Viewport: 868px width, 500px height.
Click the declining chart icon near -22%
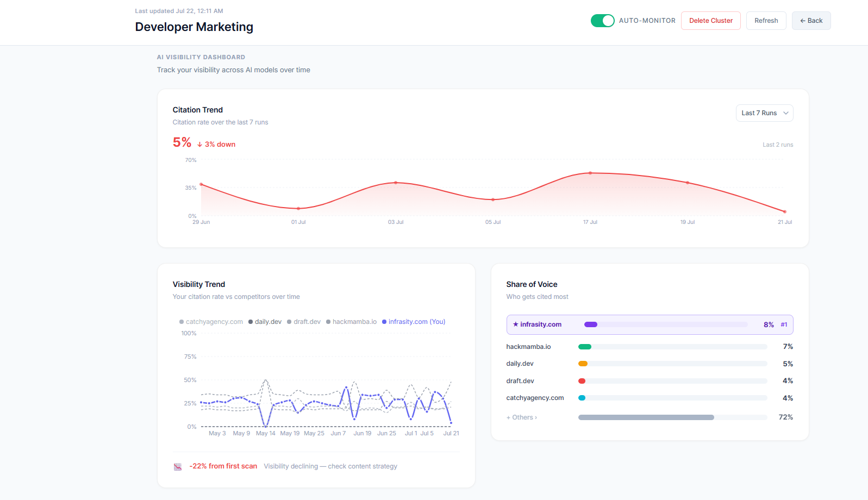click(x=178, y=466)
